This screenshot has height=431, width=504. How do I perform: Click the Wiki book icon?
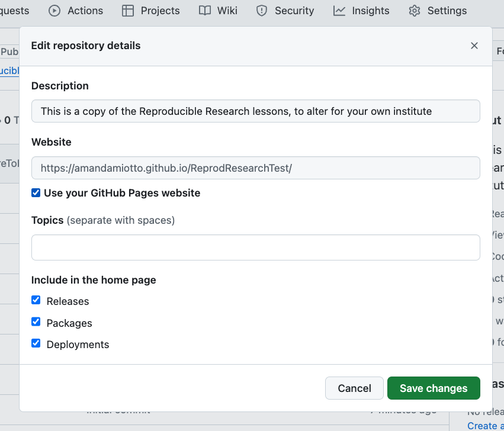coord(205,11)
